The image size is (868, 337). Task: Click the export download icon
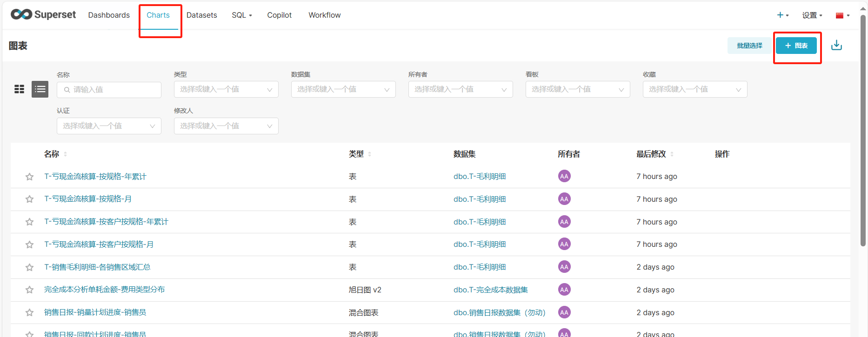coord(836,45)
